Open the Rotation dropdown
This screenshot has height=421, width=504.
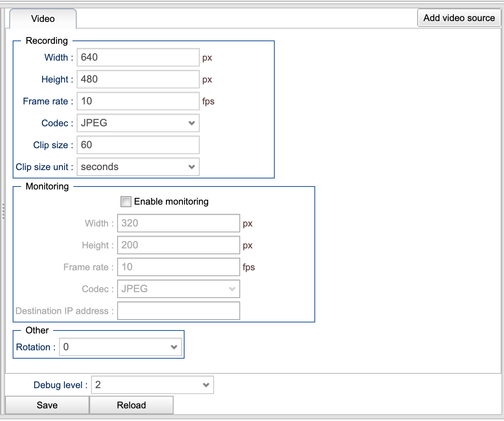click(121, 347)
